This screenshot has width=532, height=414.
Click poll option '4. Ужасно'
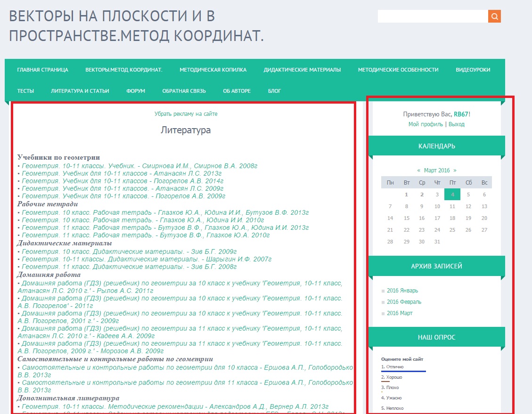click(392, 398)
